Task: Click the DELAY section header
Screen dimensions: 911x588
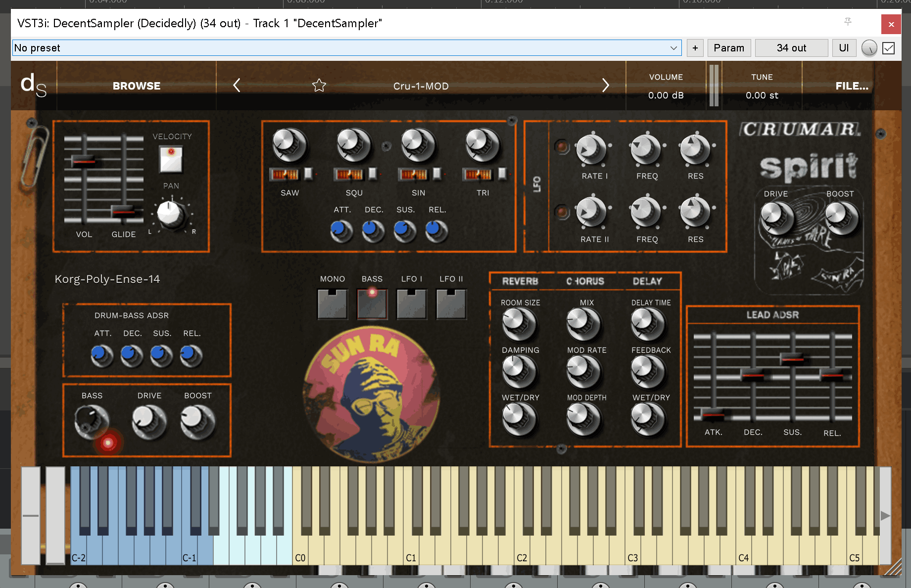Action: [x=647, y=281]
